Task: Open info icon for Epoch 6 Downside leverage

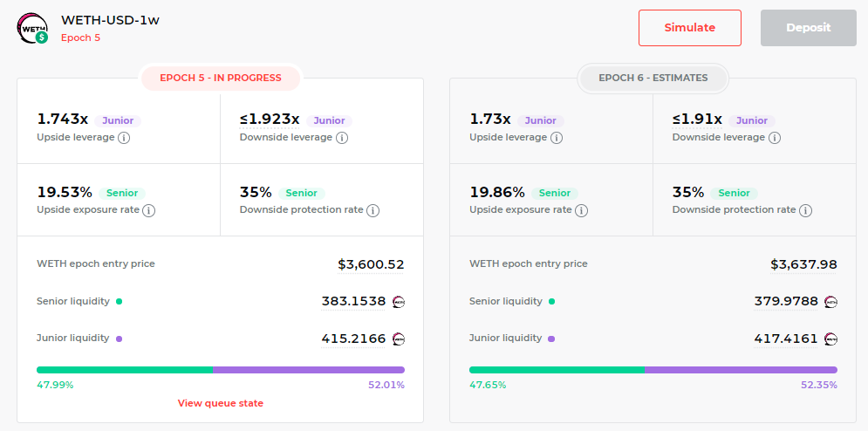Action: click(x=775, y=138)
